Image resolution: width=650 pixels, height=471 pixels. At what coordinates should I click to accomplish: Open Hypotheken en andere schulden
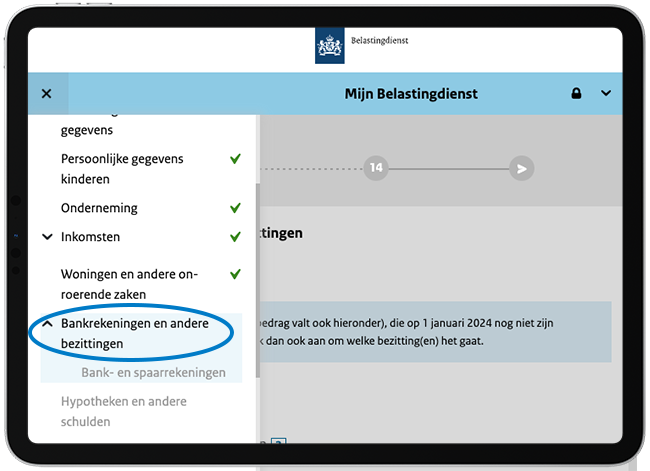[x=123, y=411]
